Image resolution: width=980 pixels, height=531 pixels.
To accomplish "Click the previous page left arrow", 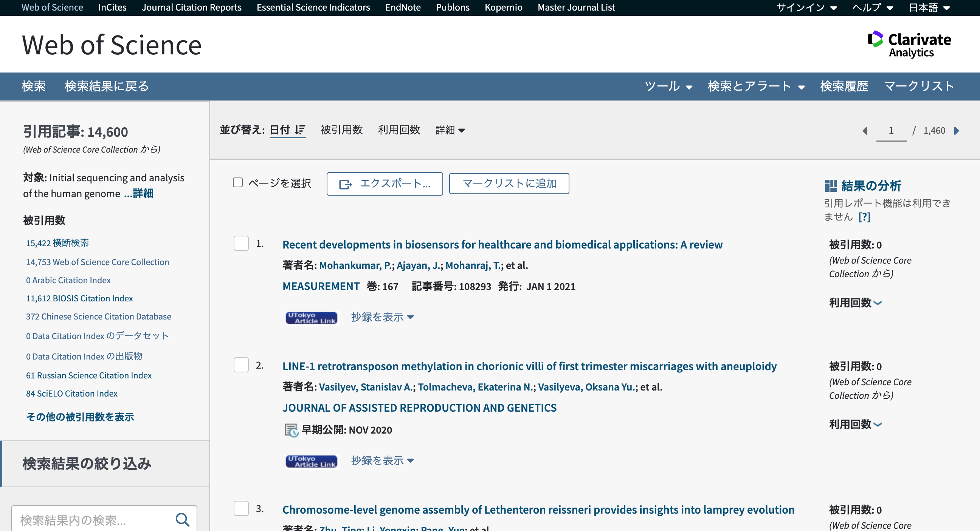I will click(x=866, y=131).
